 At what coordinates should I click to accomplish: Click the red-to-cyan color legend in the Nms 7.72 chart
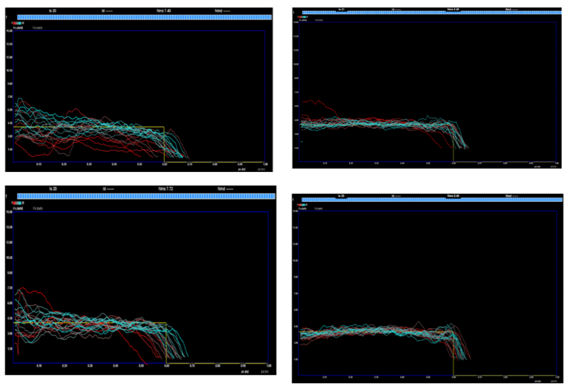point(18,203)
